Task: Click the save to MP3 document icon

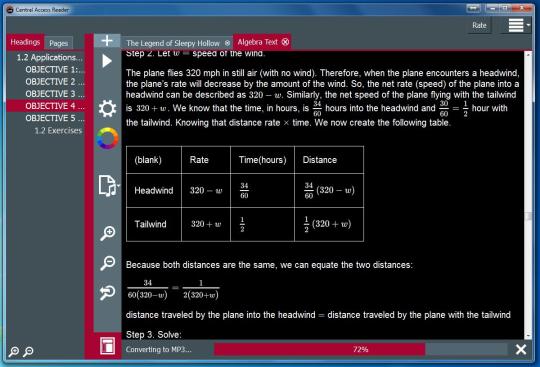Action: tap(107, 186)
